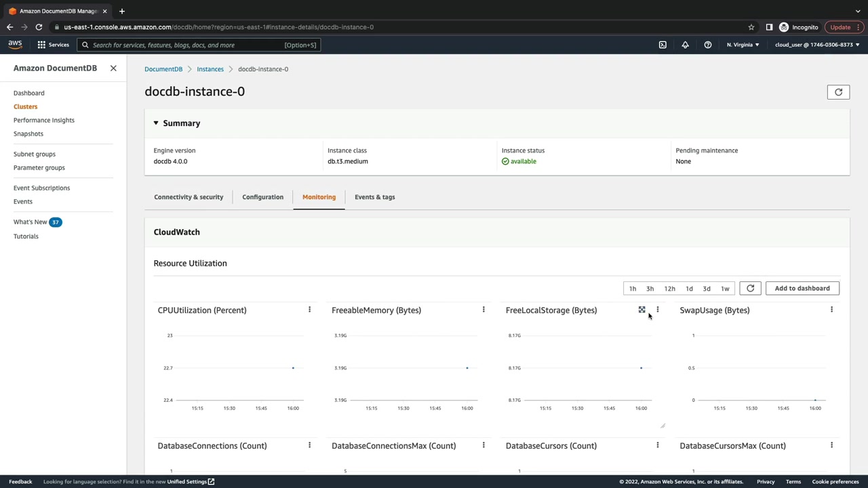The height and width of the screenshot is (488, 868).
Task: Open the CloudShell icon in top bar
Action: pos(663,45)
